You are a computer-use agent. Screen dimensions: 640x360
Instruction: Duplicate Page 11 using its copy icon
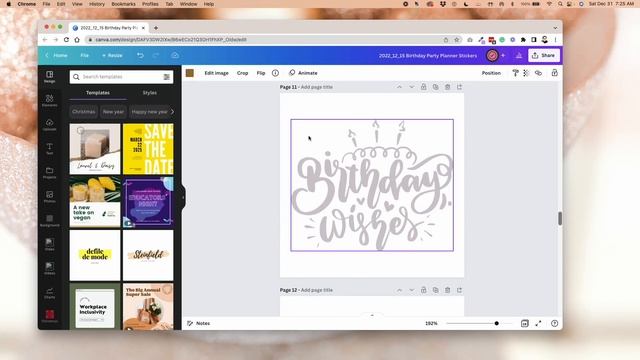pos(436,87)
